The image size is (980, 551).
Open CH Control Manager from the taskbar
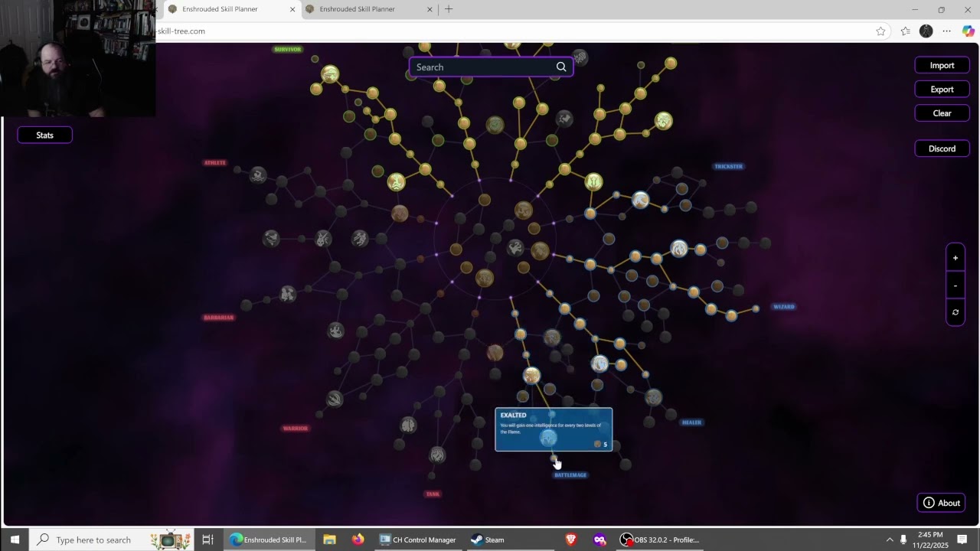pyautogui.click(x=418, y=540)
